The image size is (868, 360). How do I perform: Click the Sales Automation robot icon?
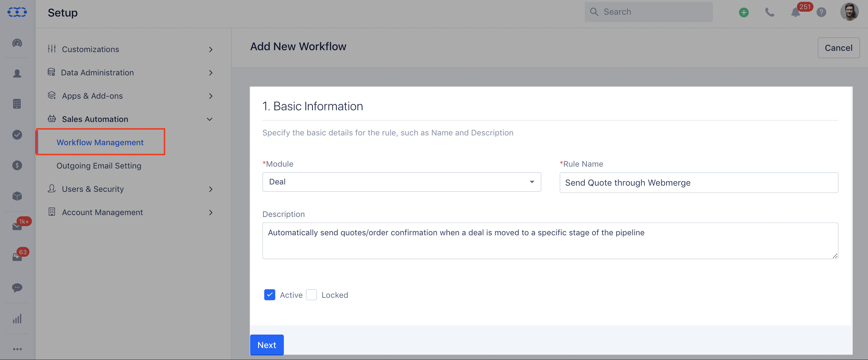click(x=52, y=118)
